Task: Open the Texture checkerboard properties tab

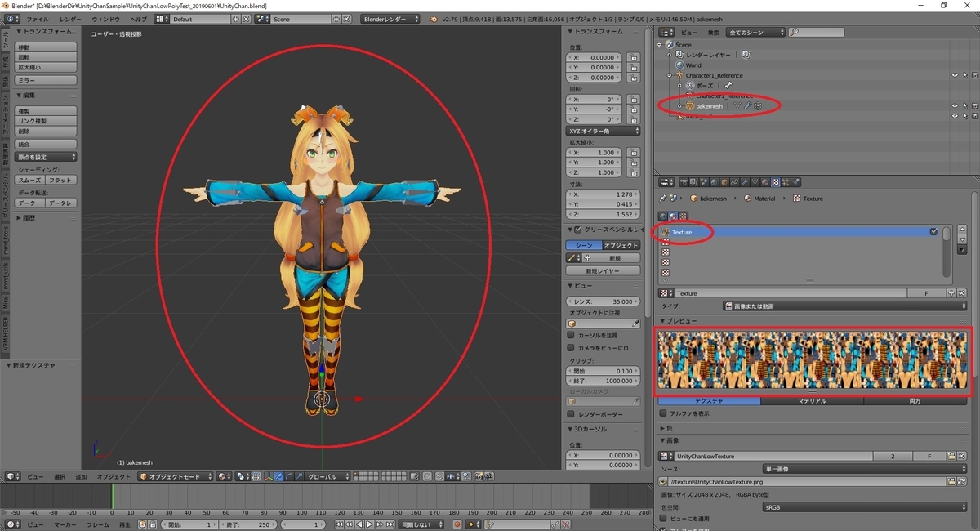Action: [775, 182]
